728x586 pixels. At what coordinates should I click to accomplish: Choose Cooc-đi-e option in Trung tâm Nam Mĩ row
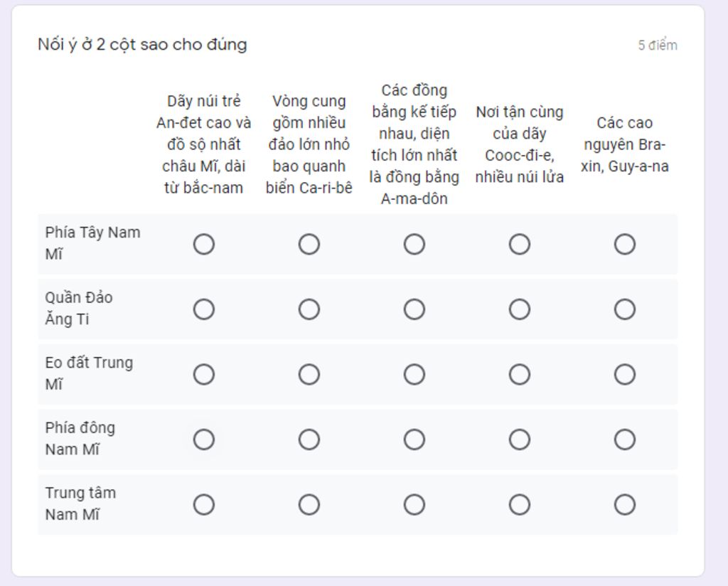[x=520, y=505]
